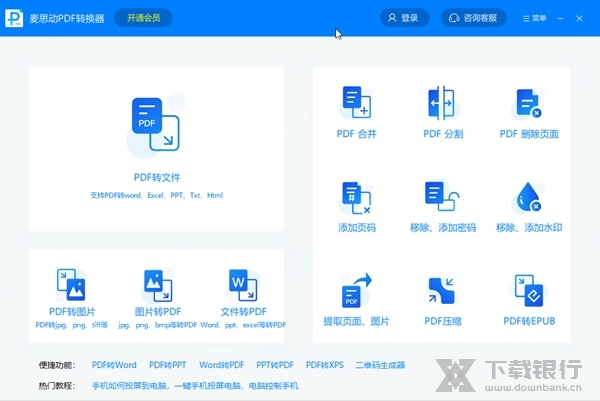Click the 便捷功能 label
This screenshot has height=401, width=600.
coord(57,365)
